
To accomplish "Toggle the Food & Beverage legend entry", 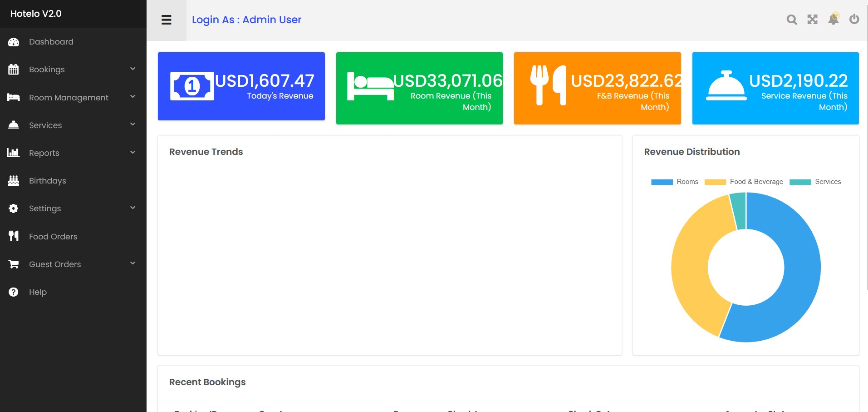I will click(744, 182).
